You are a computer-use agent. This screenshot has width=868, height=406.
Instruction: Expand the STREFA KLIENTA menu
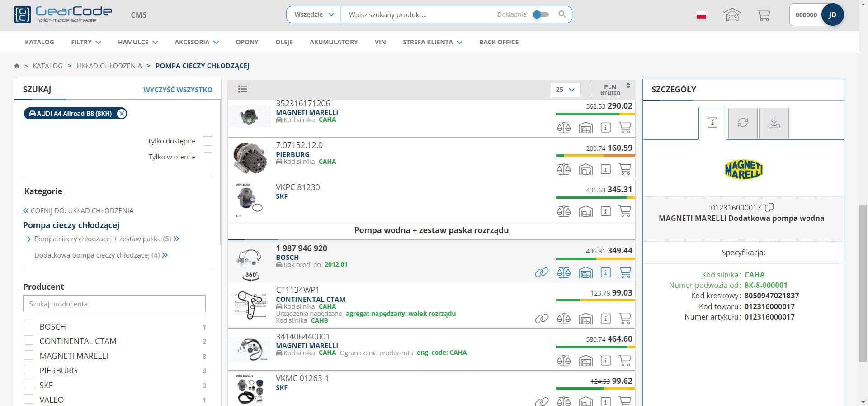tap(433, 42)
